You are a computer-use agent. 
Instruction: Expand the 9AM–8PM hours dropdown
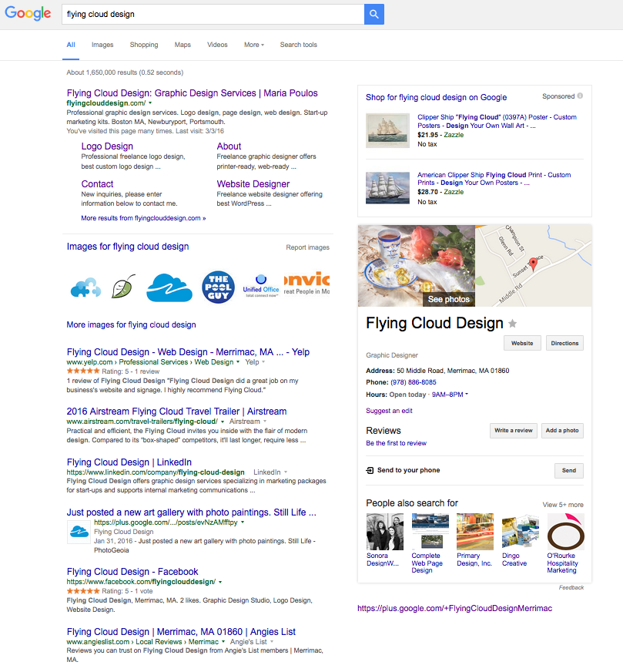pyautogui.click(x=450, y=395)
